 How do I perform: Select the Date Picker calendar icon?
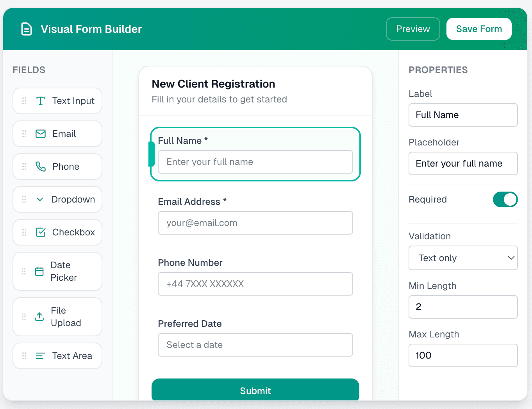(39, 271)
